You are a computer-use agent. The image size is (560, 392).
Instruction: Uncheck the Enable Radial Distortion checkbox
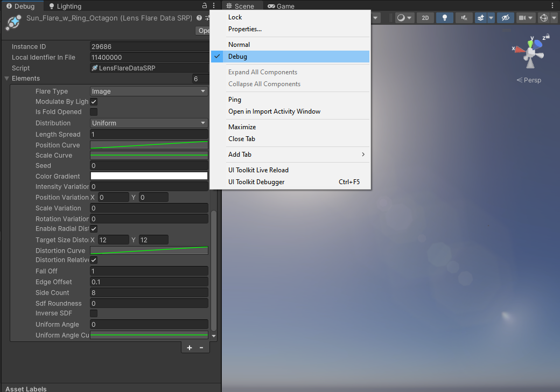pyautogui.click(x=94, y=228)
